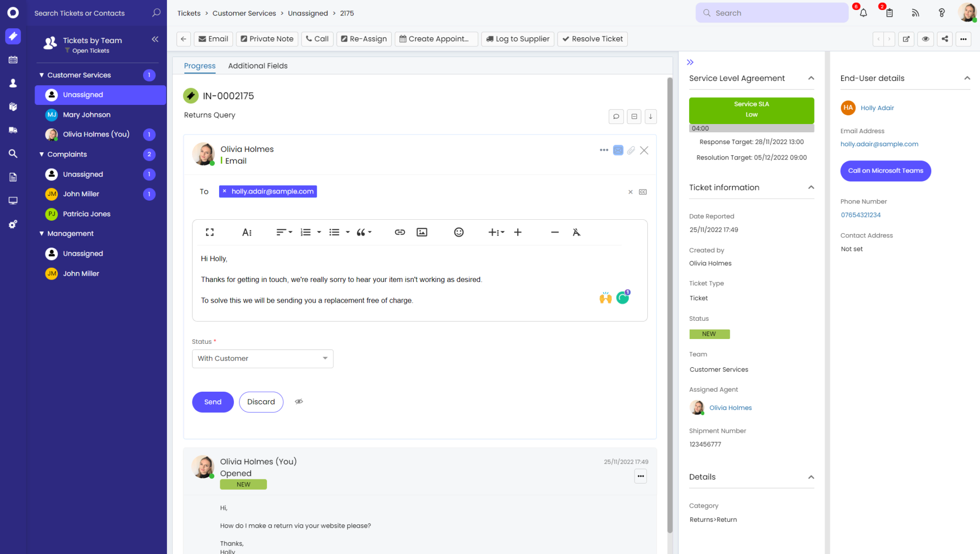
Task: Click the attachment paperclip icon
Action: pos(631,150)
